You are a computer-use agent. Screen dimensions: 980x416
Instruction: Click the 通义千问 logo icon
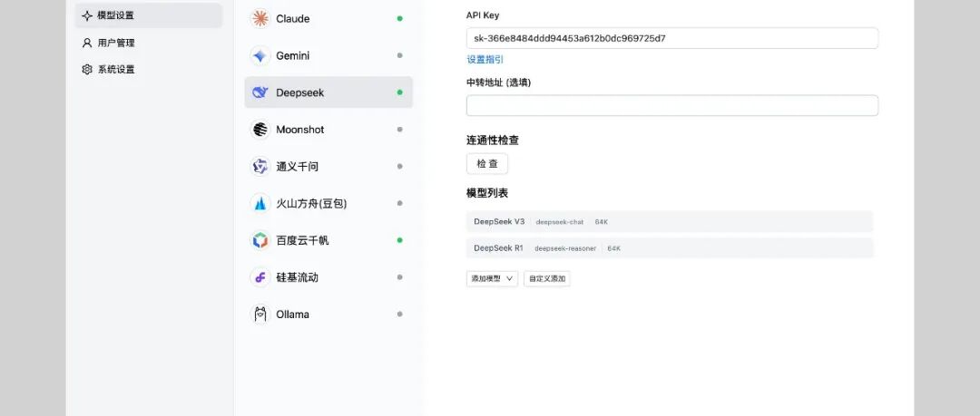coord(260,166)
